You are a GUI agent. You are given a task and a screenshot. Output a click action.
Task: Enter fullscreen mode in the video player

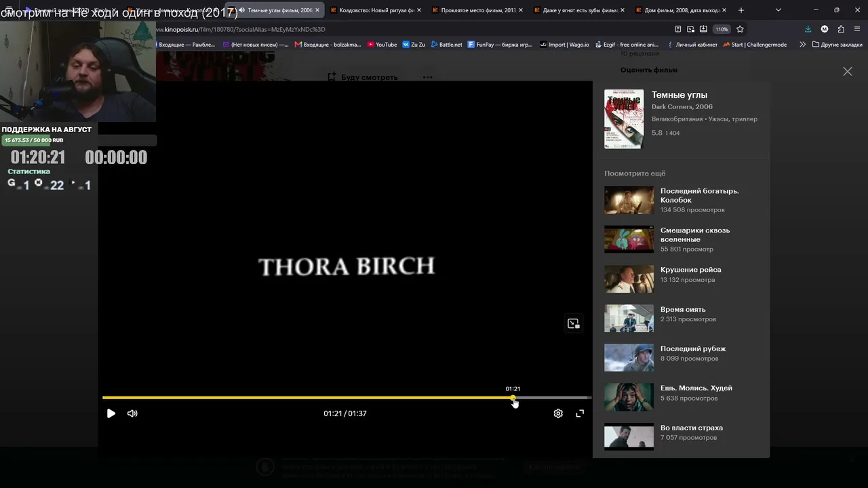[x=580, y=413]
